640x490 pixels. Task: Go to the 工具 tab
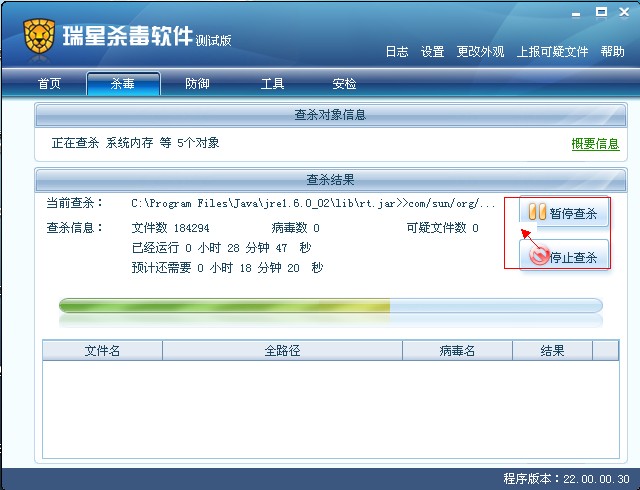[272, 84]
